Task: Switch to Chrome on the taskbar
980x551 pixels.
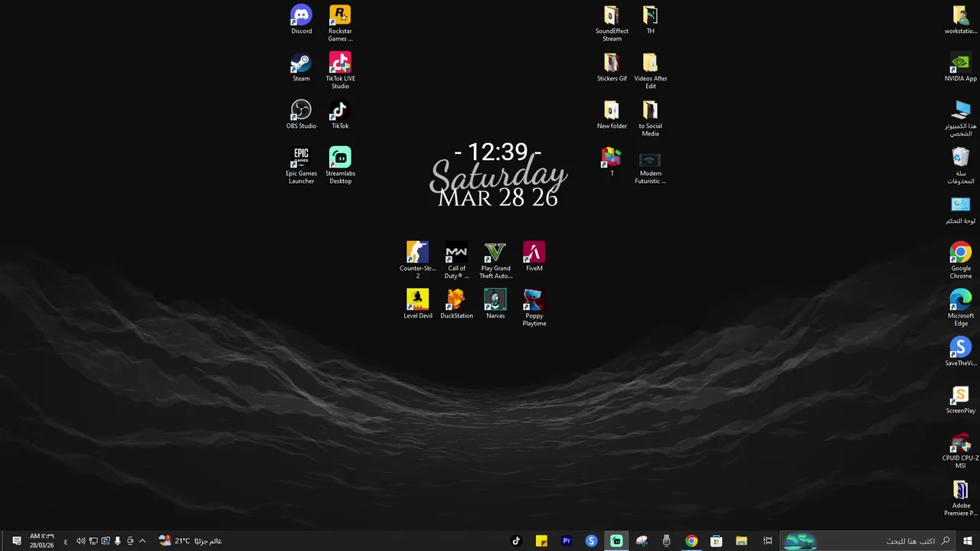Action: (691, 541)
